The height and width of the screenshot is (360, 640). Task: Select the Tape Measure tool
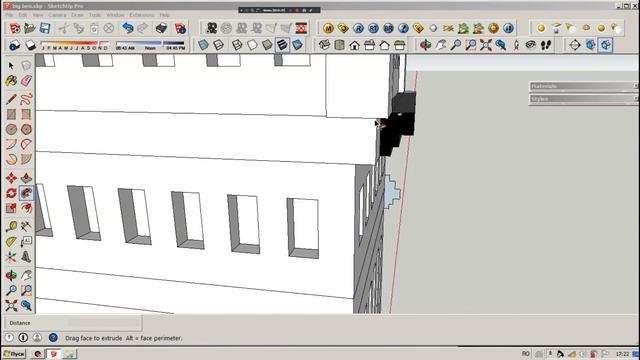[x=11, y=226]
